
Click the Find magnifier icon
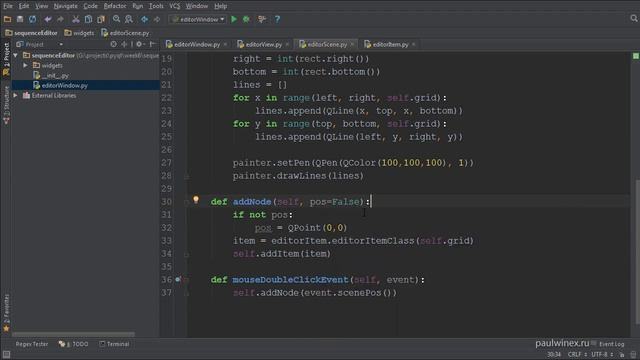[x=116, y=19]
